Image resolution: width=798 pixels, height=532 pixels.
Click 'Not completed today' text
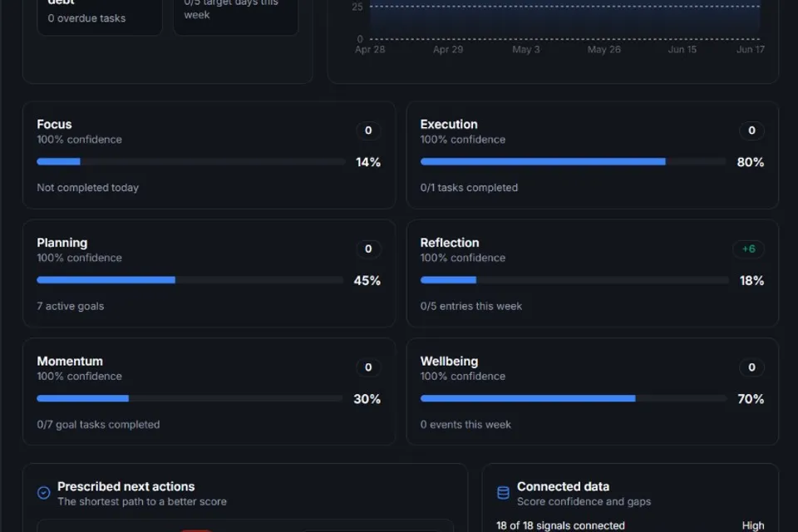pyautogui.click(x=87, y=188)
